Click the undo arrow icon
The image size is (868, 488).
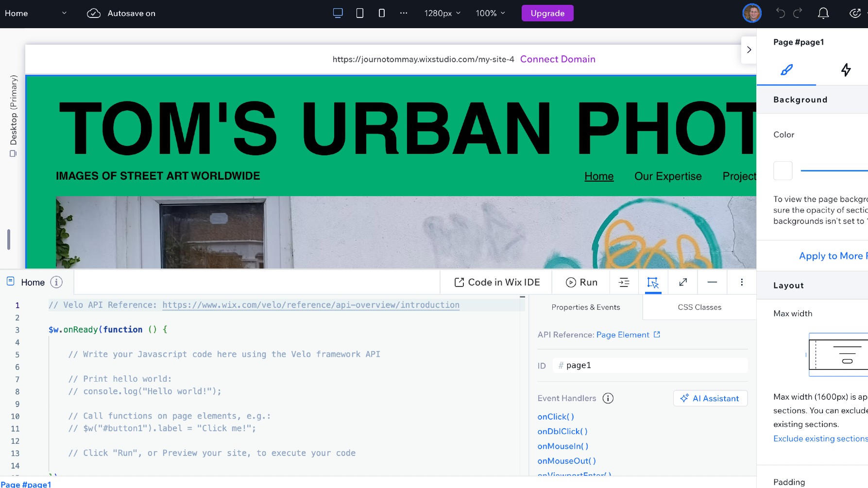(780, 13)
